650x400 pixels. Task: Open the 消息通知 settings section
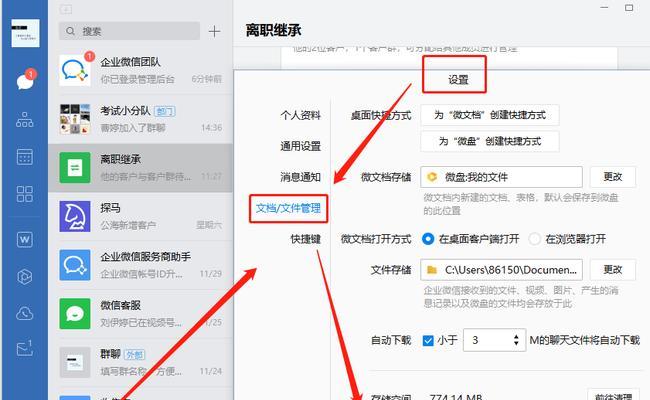point(301,177)
